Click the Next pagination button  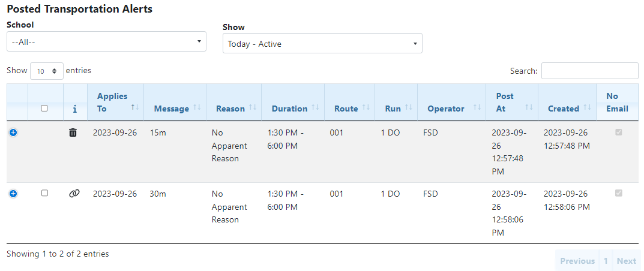pyautogui.click(x=626, y=261)
